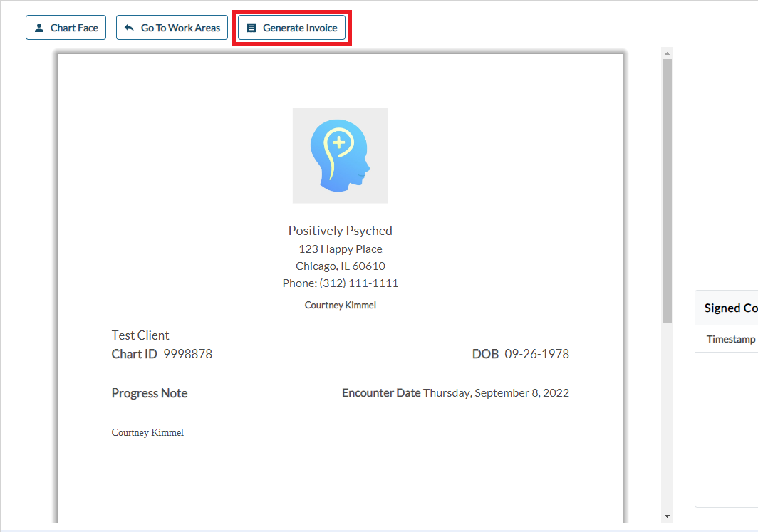Click the document icon on Generate Invoice
The height and width of the screenshot is (532, 758).
[251, 28]
